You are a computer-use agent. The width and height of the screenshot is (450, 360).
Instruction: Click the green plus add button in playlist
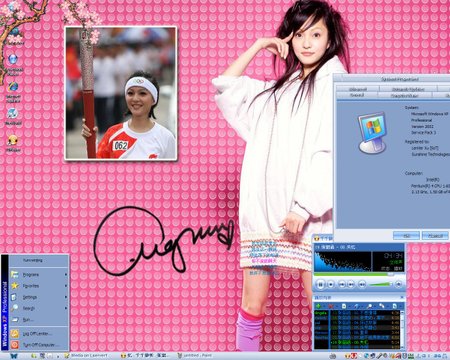click(x=318, y=306)
